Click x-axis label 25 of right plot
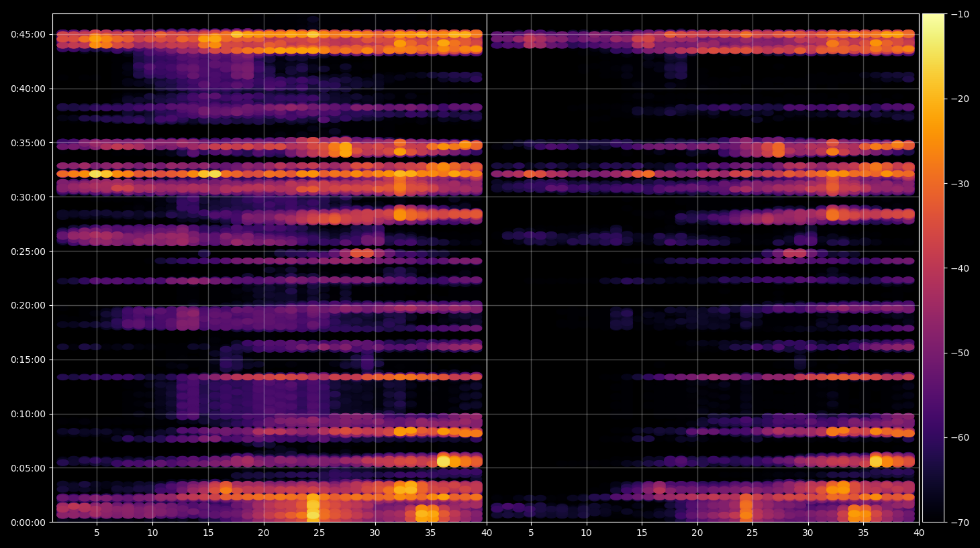Viewport: 980px width, 548px height. pyautogui.click(x=752, y=533)
